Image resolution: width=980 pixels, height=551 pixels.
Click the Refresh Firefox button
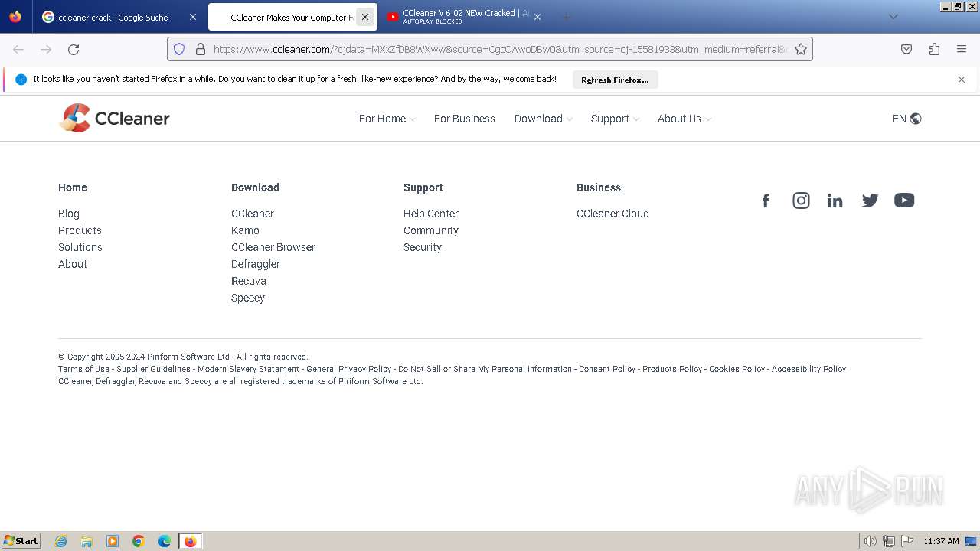pos(615,80)
